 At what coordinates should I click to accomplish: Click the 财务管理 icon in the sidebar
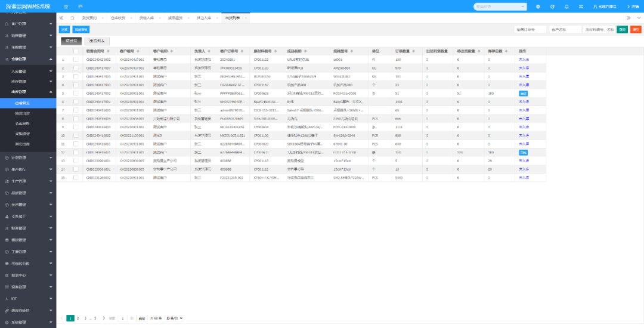coord(7,228)
